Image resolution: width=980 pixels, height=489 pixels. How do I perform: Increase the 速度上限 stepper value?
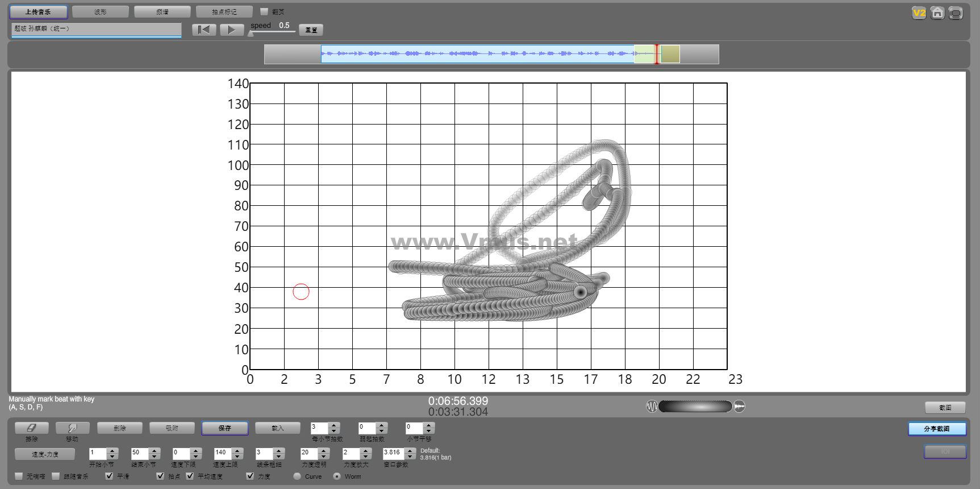(x=237, y=450)
